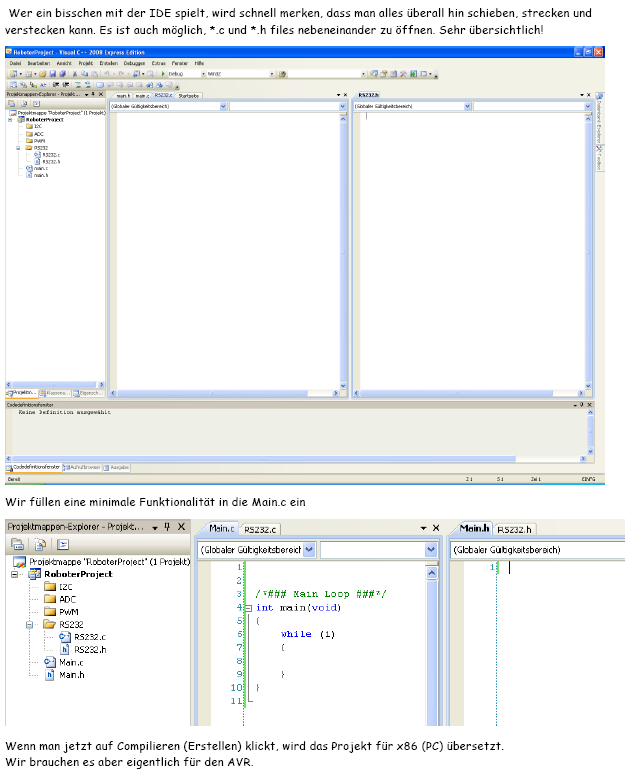
Task: Toggle pin on lower Projektmappen-Explorer panel
Action: [x=167, y=527]
